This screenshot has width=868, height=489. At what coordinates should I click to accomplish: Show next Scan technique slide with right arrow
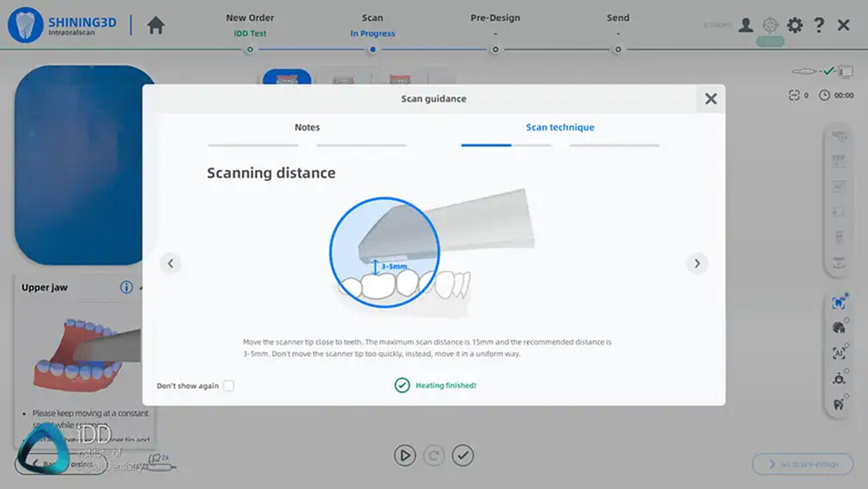[697, 263]
